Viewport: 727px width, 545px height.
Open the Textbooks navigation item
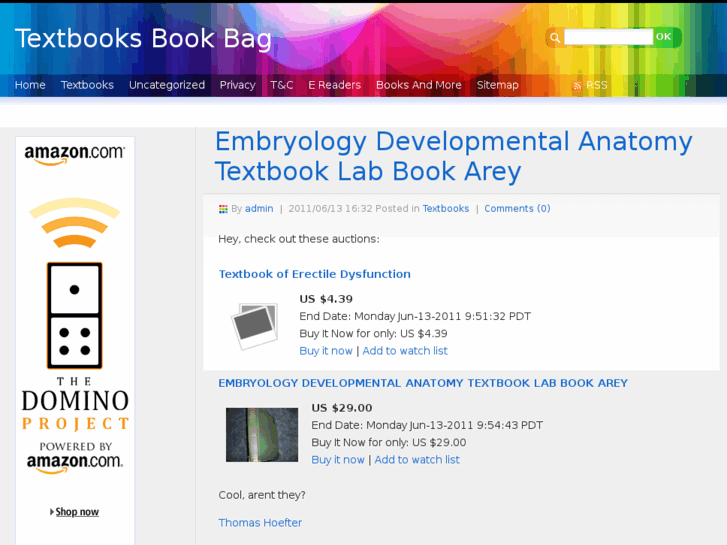point(87,85)
